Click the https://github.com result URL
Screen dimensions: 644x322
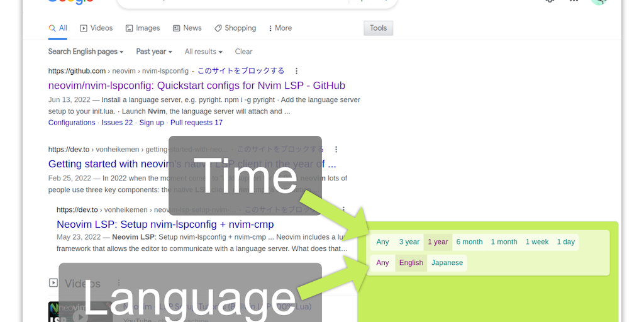[x=77, y=70]
